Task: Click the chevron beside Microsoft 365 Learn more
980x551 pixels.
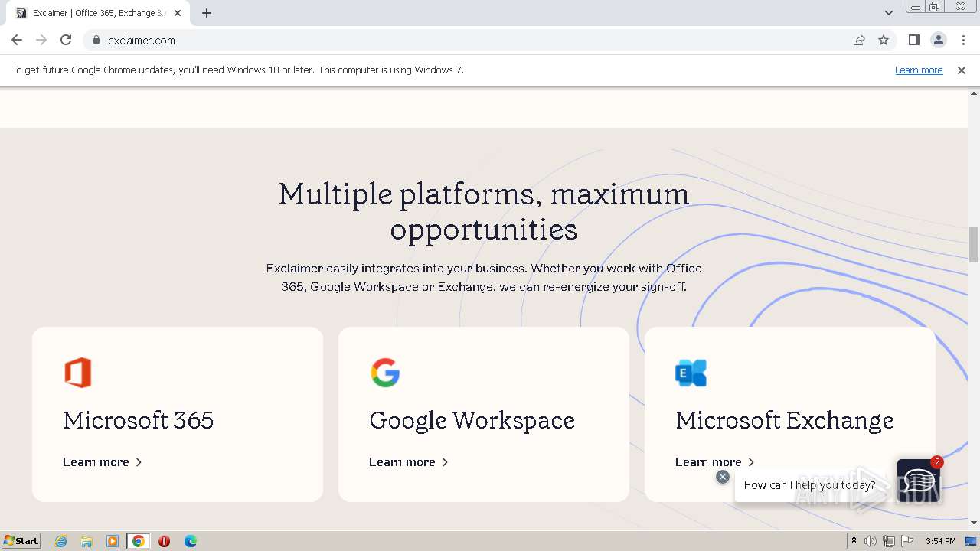Action: click(139, 462)
